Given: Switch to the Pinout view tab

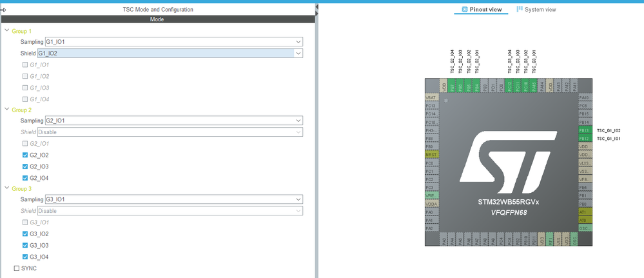Looking at the screenshot, I should pos(482,10).
